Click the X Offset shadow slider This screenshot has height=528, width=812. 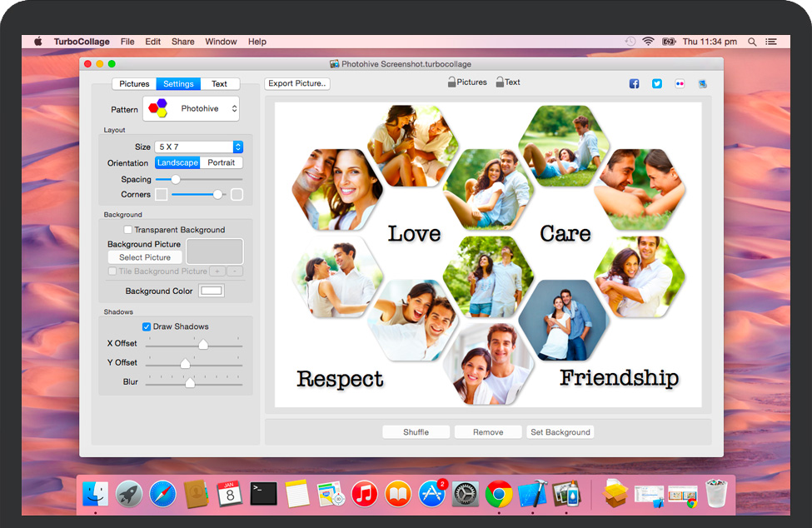point(194,344)
